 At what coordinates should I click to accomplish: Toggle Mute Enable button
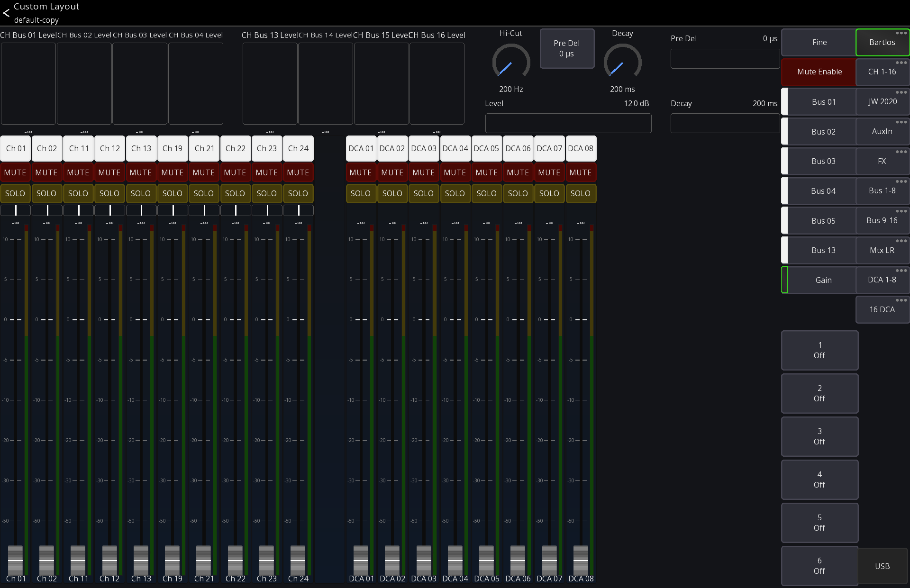[x=819, y=72]
